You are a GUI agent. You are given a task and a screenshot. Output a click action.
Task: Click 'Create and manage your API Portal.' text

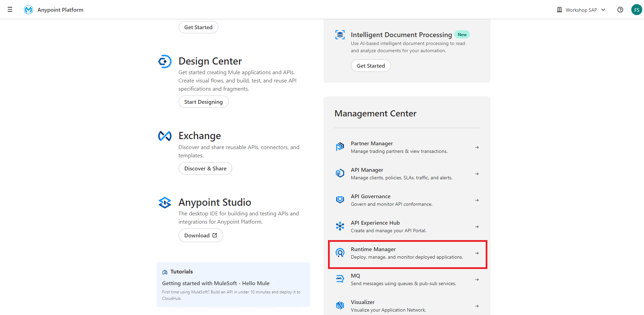[388, 230]
